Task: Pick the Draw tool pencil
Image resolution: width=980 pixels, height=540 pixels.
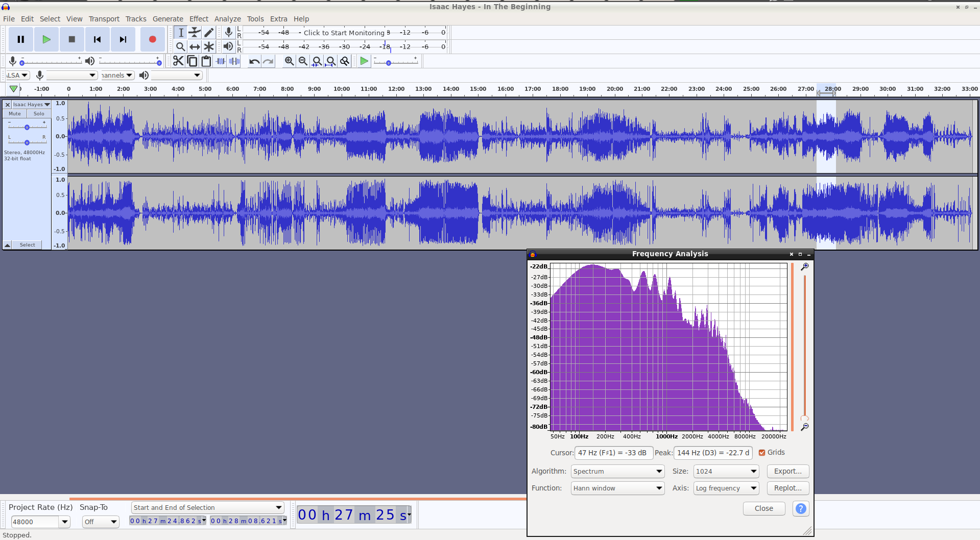Action: tap(209, 33)
